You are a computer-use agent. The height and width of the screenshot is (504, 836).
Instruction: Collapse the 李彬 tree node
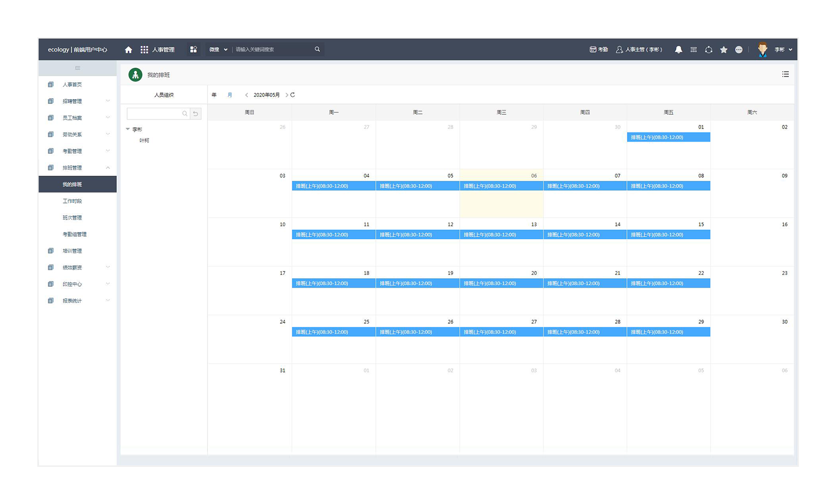pyautogui.click(x=128, y=129)
